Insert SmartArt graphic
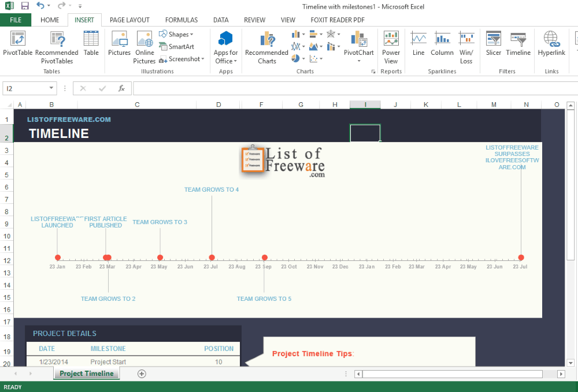 coord(176,47)
